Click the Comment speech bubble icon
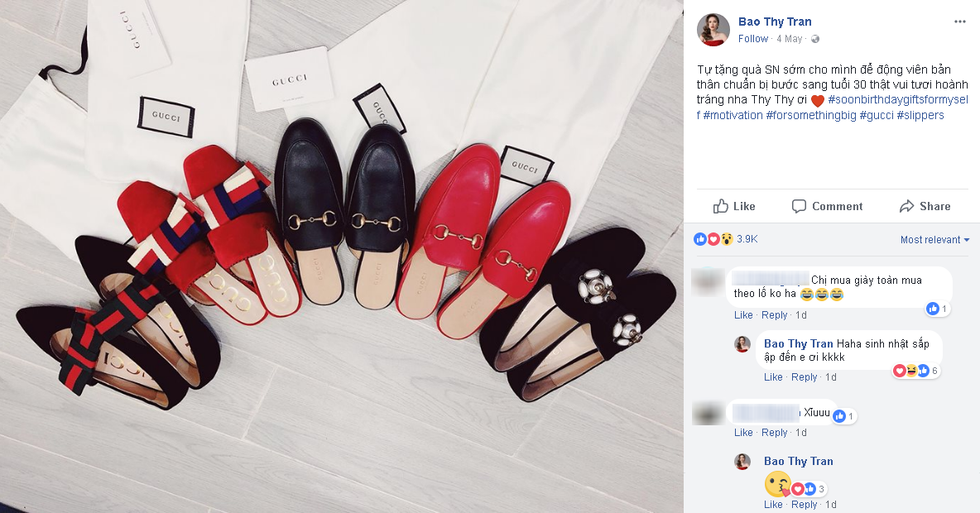Screen dimensions: 980x513 click(799, 206)
